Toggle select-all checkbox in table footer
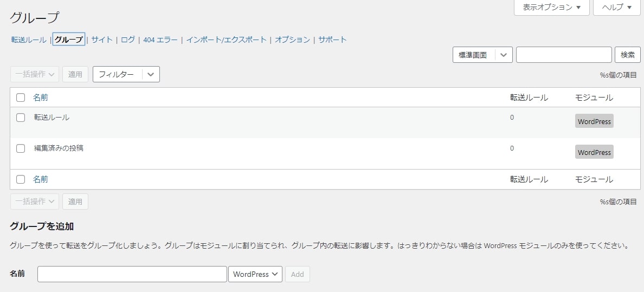Screen dimensions: 644x292 click(21, 179)
